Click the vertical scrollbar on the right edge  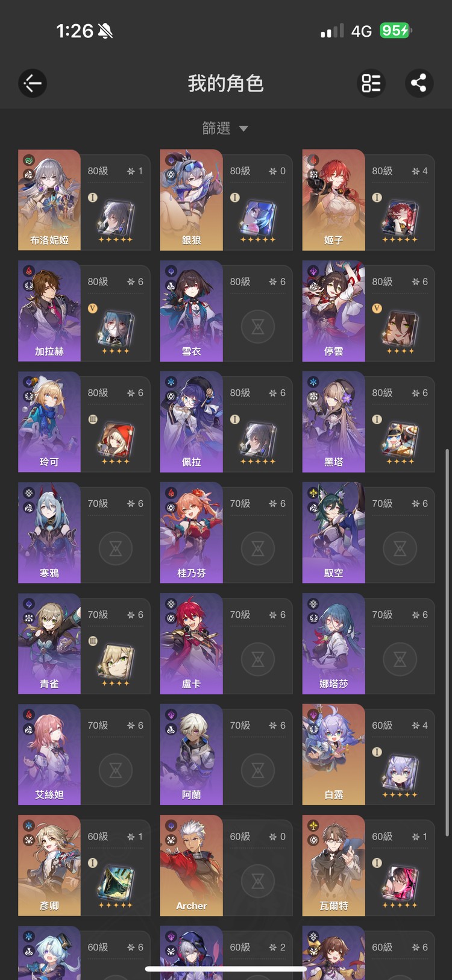tap(447, 642)
